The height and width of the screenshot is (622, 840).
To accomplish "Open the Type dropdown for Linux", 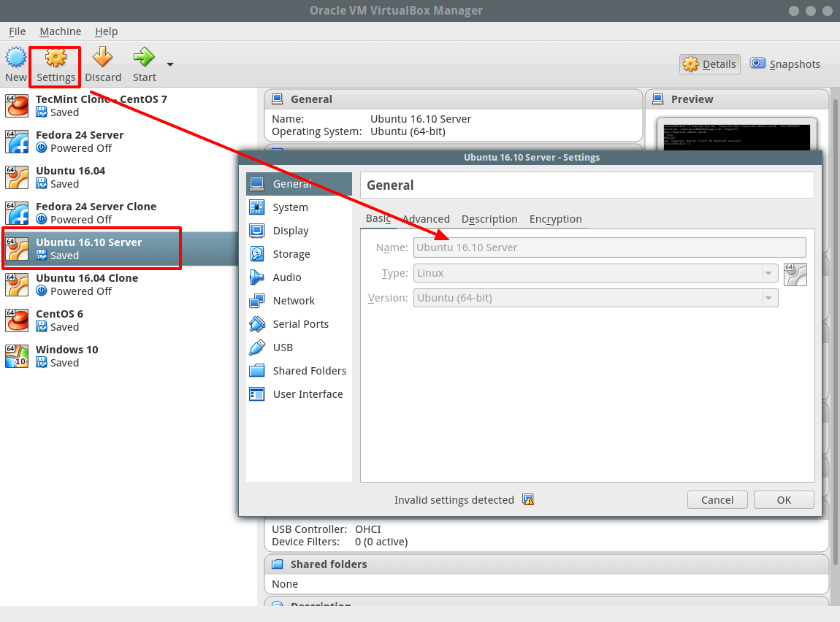I will pos(768,272).
